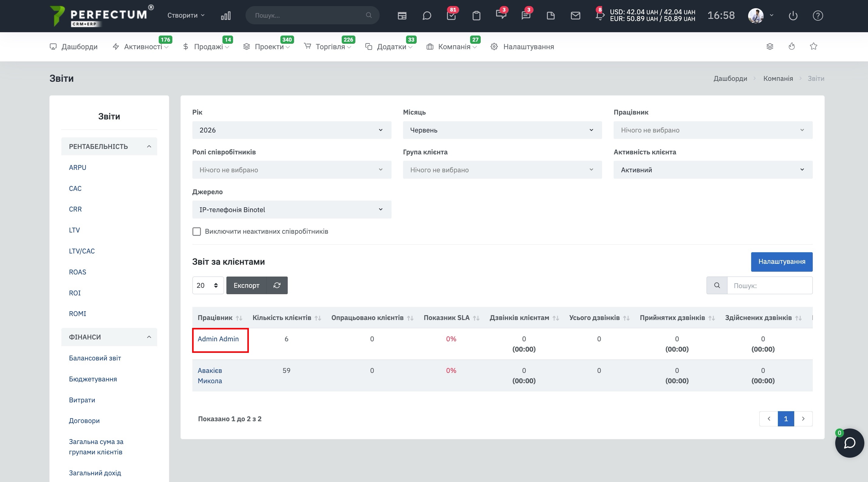Open tasks icon with 81 badge
Image resolution: width=868 pixels, height=482 pixels.
[x=451, y=15]
